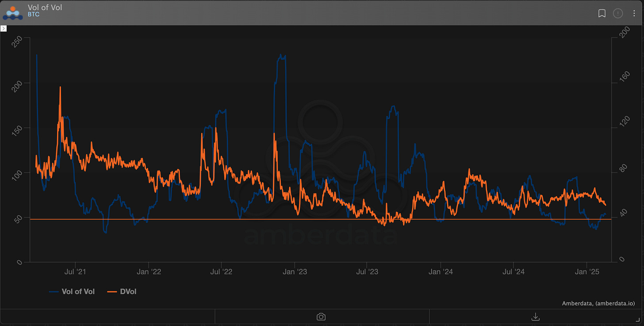
Task: Click the Jul '24 axis label
Action: coord(514,272)
